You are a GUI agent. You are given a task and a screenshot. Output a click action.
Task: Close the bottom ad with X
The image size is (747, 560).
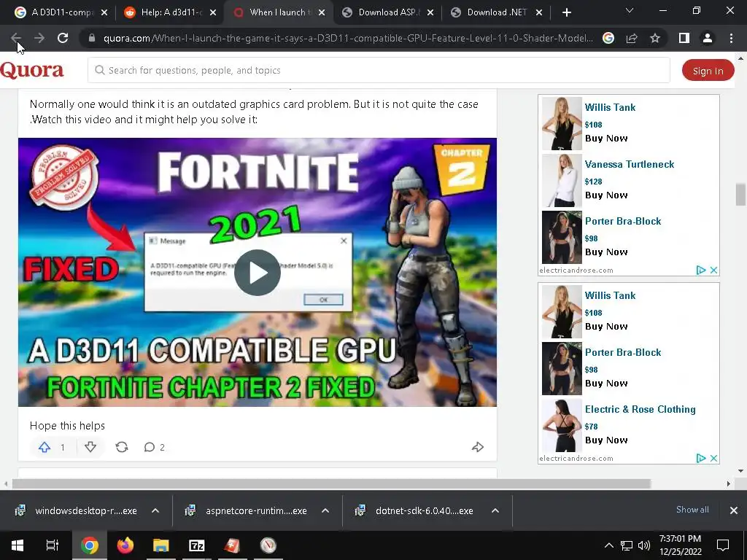click(x=713, y=458)
